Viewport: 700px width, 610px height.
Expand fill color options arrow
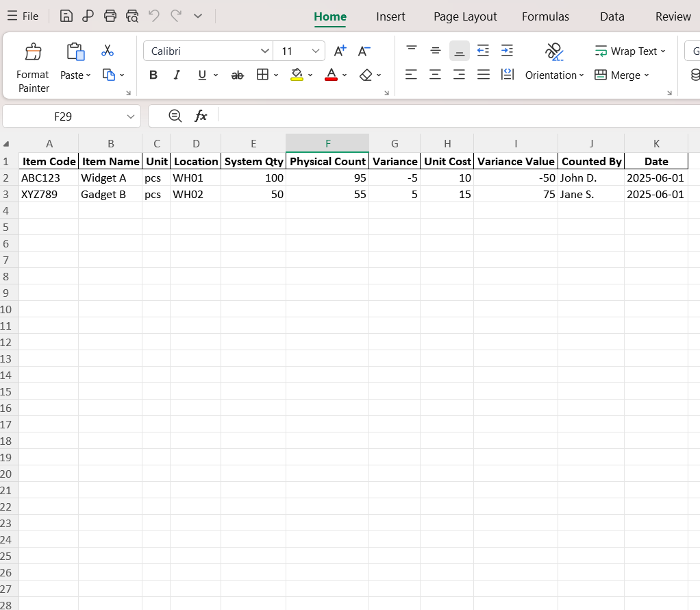pyautogui.click(x=310, y=75)
